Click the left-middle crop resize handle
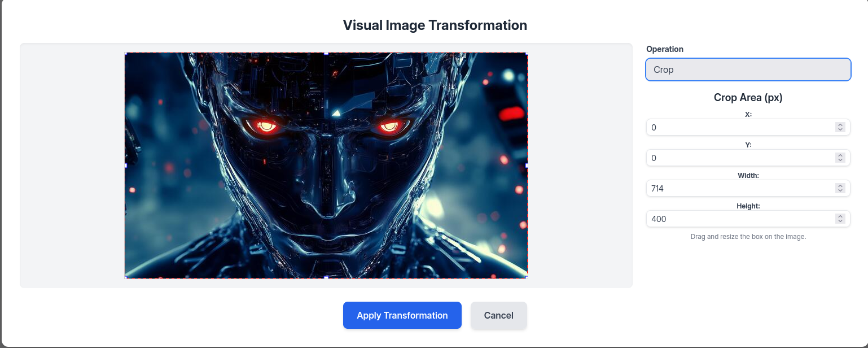 point(125,166)
